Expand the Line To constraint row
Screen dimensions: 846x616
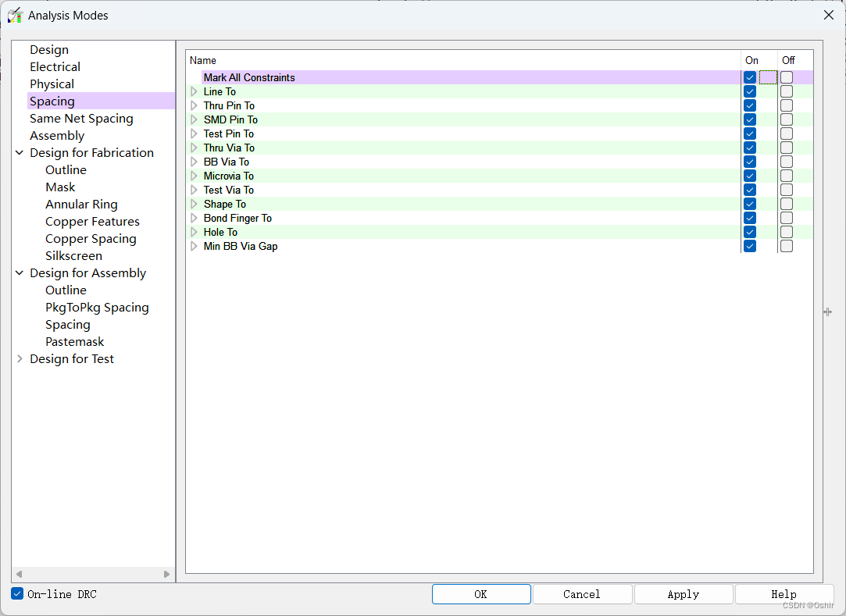[195, 91]
